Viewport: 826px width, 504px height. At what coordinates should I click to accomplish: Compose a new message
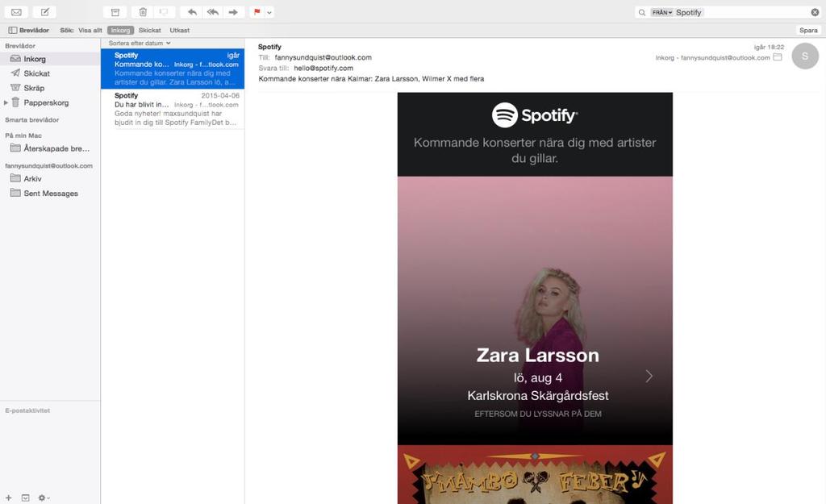[45, 11]
